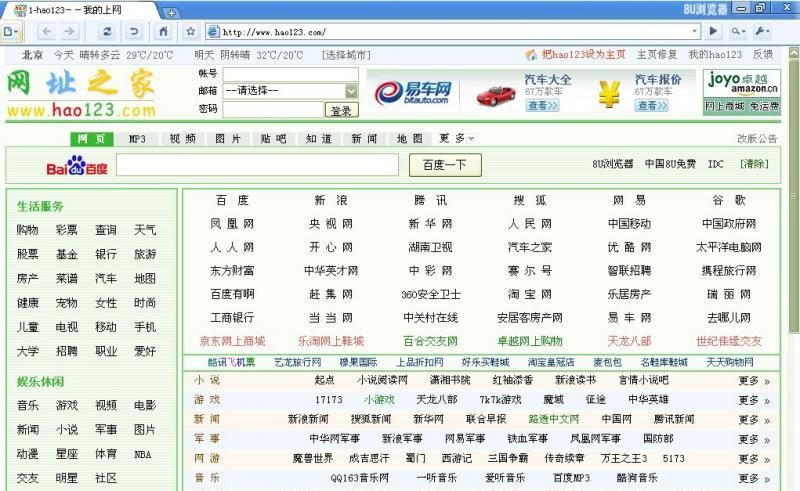Open the 购物 life service link

click(x=28, y=230)
